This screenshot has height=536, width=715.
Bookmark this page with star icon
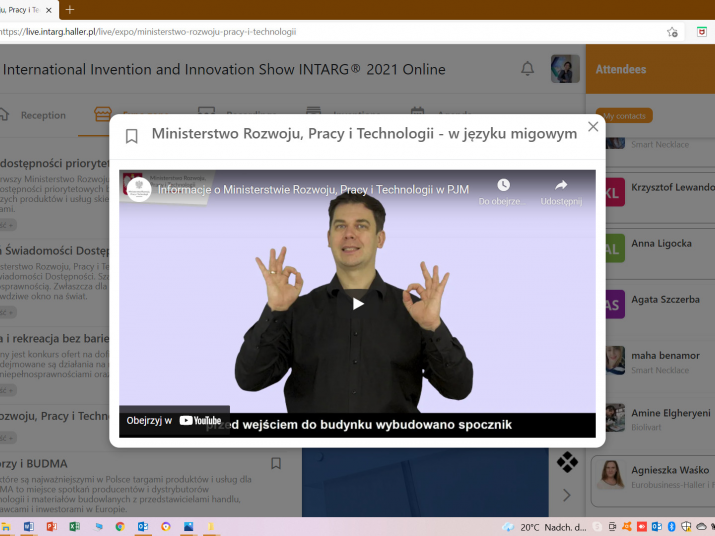tap(673, 31)
